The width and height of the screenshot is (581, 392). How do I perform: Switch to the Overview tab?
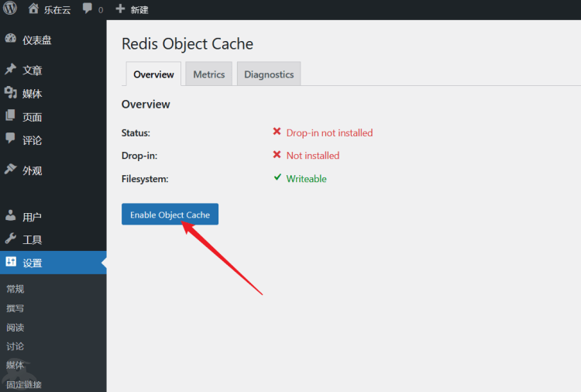[153, 74]
